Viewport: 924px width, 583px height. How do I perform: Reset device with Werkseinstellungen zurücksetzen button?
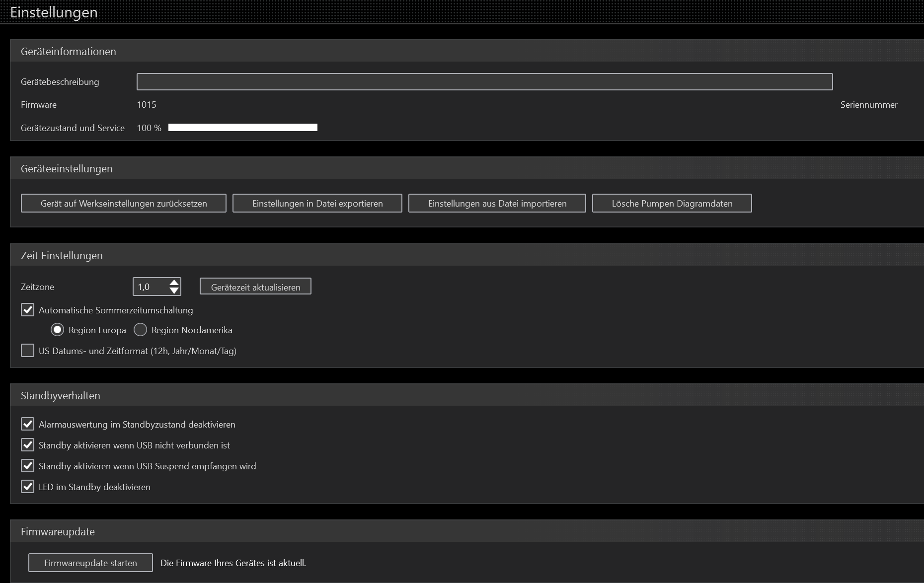pyautogui.click(x=124, y=203)
